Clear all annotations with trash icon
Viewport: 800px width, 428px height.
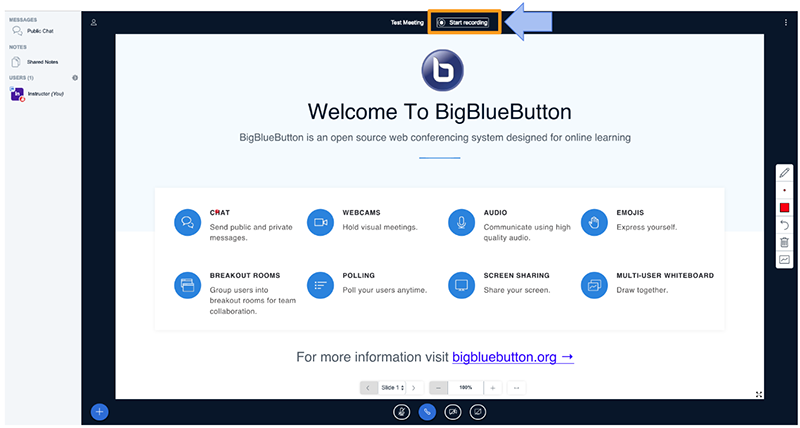(784, 243)
